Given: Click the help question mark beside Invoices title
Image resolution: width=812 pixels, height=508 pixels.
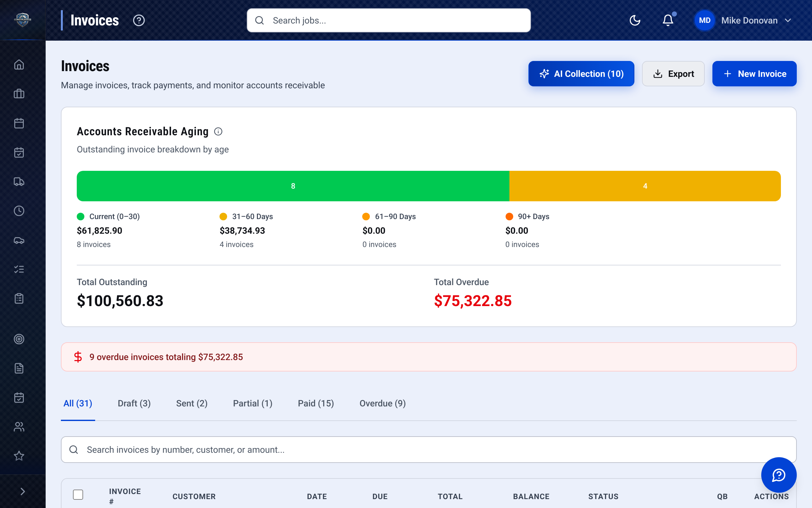Looking at the screenshot, I should pyautogui.click(x=139, y=21).
